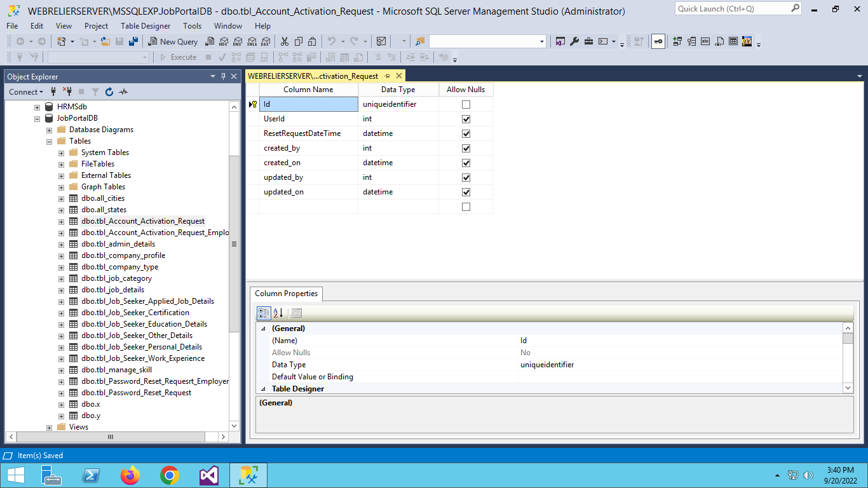Open Visual Studio from the taskbar
Screen dimensions: 868x488
click(x=208, y=475)
